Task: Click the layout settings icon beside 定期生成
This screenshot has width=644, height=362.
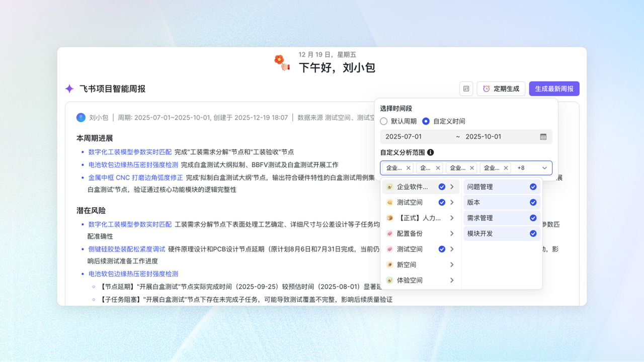Action: click(x=466, y=88)
